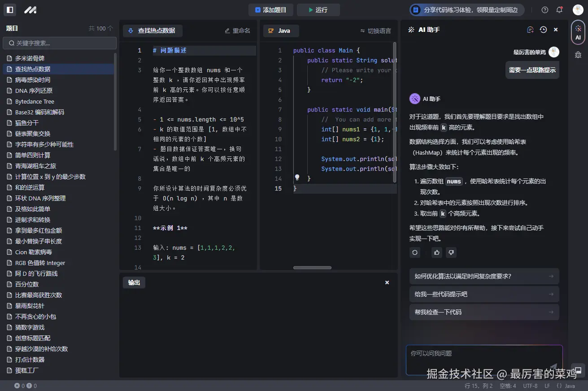Click the 分享代码练习体验 banner

pyautogui.click(x=467, y=10)
